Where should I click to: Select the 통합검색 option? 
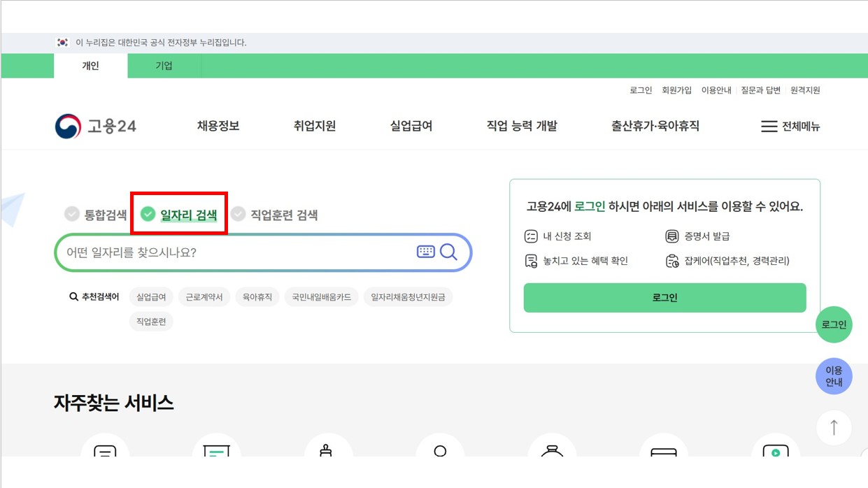[96, 215]
